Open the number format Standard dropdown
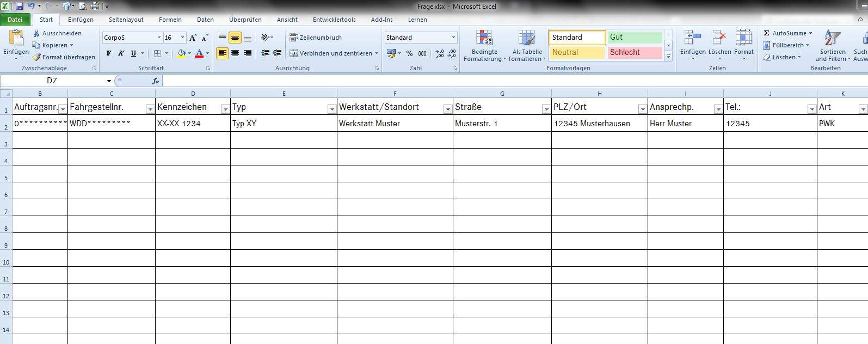 coord(453,38)
